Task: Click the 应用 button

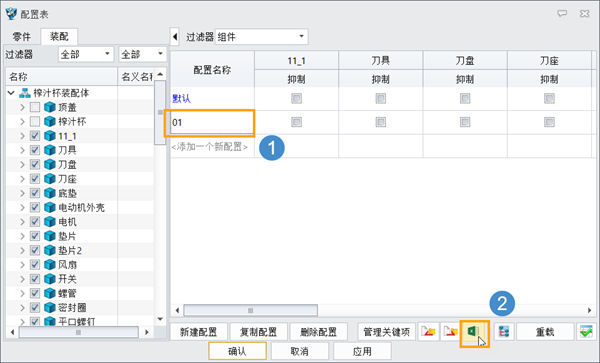Action: 362,351
